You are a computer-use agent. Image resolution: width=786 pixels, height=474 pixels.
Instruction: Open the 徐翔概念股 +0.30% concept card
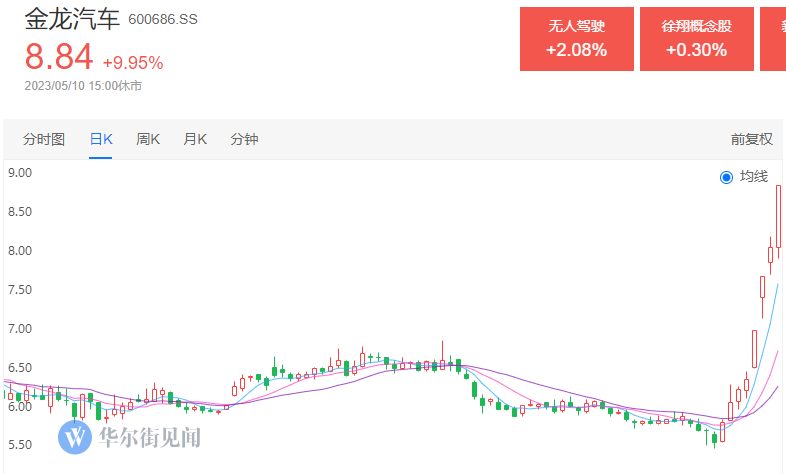[x=697, y=39]
